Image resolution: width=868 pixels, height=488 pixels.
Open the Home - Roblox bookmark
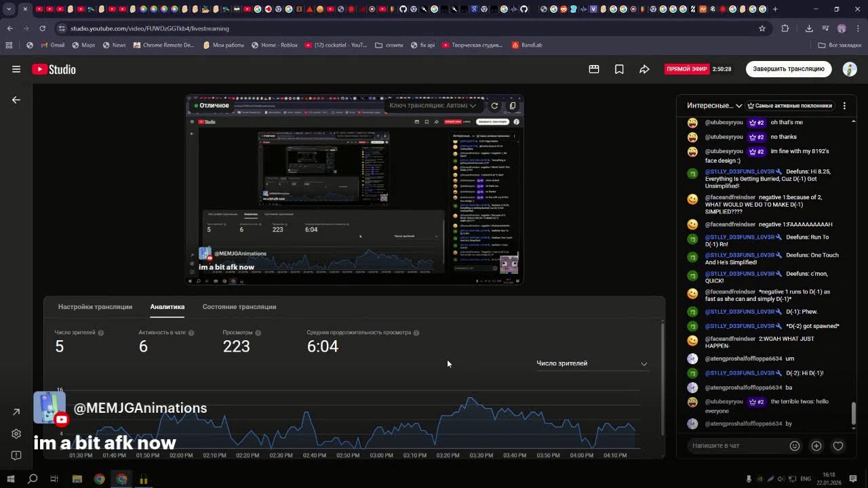(275, 45)
